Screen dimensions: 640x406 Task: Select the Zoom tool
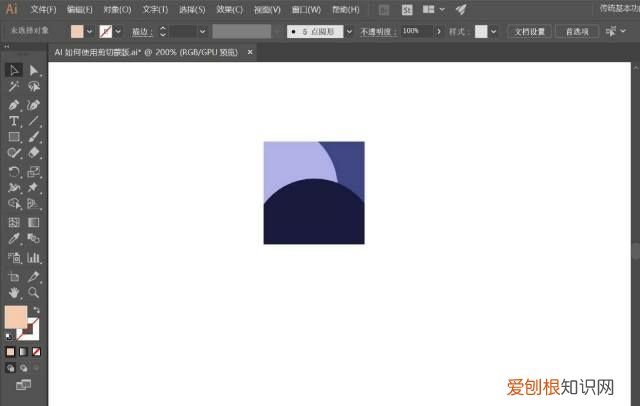[33, 293]
